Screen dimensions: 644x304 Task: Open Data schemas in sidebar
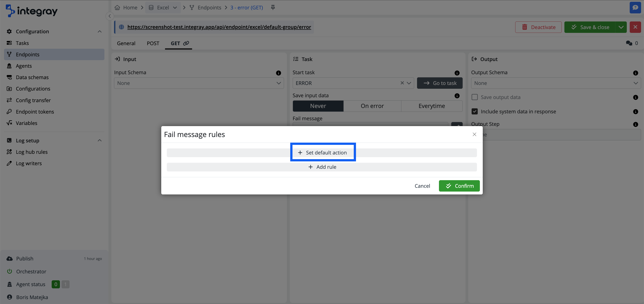coord(32,77)
